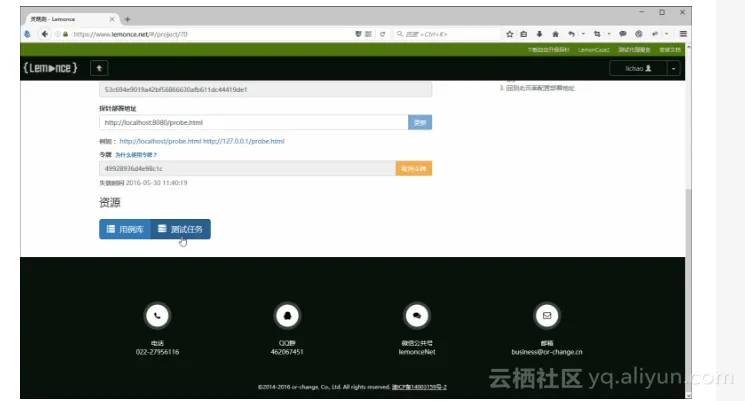This screenshot has width=745, height=401.
Task: Open the downloads arrow icon
Action: tap(539, 34)
